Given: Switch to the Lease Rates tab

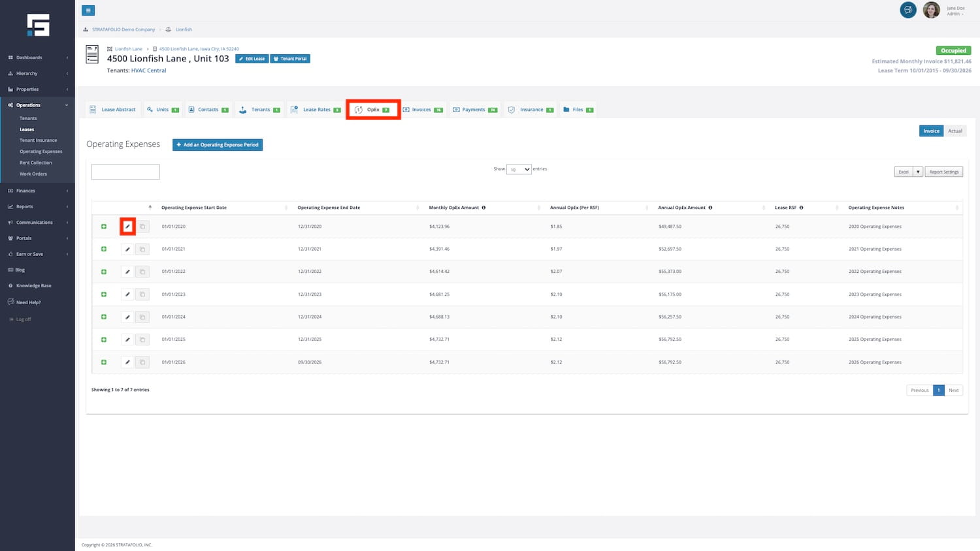Looking at the screenshot, I should tap(316, 110).
